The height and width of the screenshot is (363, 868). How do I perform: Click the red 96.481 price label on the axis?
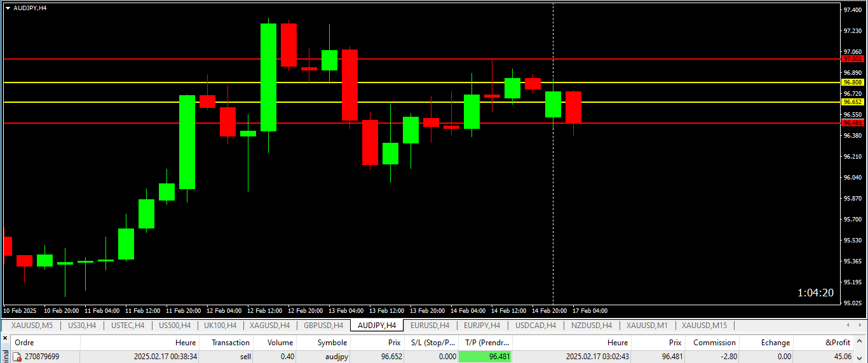tap(852, 123)
